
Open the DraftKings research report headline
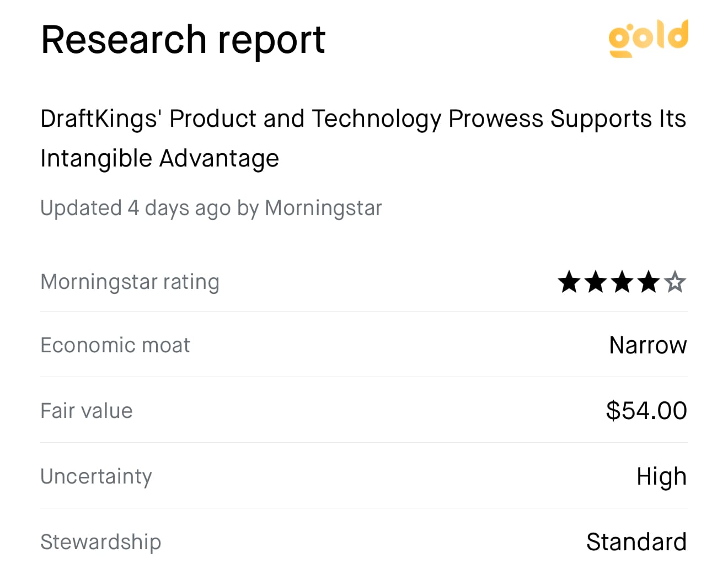[x=363, y=138]
